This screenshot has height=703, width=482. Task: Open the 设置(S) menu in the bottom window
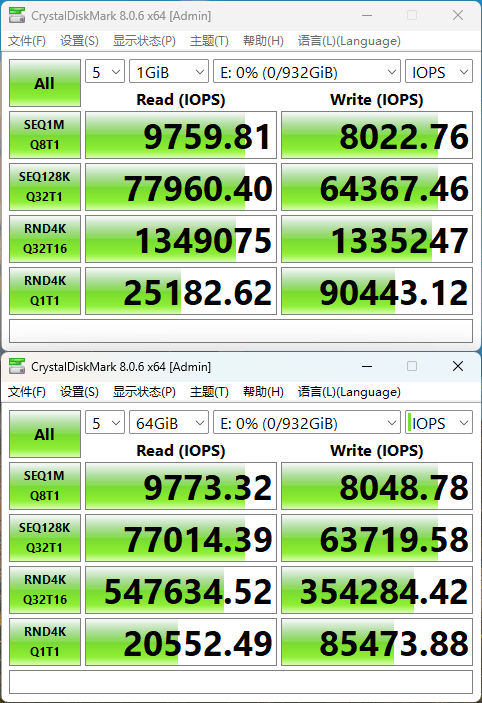(x=79, y=392)
